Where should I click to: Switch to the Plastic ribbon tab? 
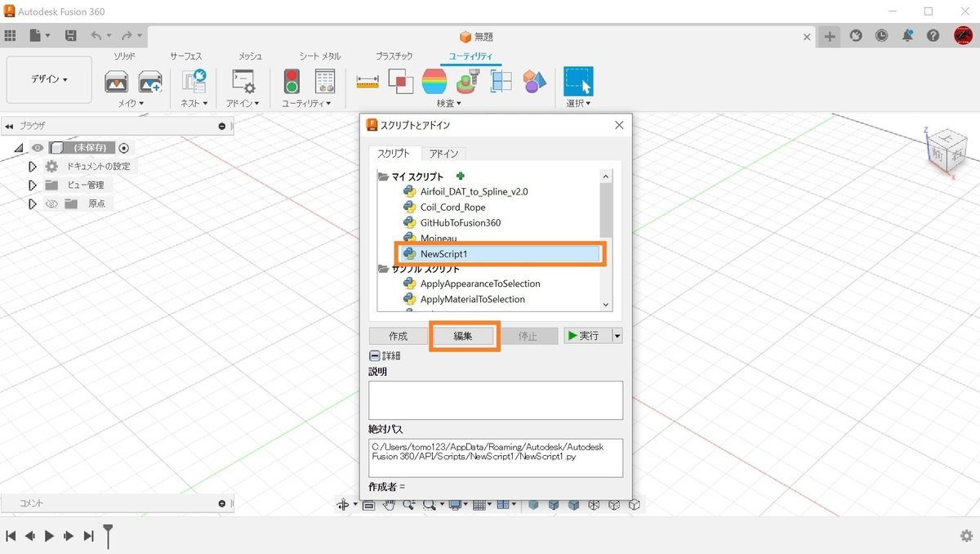tap(394, 56)
